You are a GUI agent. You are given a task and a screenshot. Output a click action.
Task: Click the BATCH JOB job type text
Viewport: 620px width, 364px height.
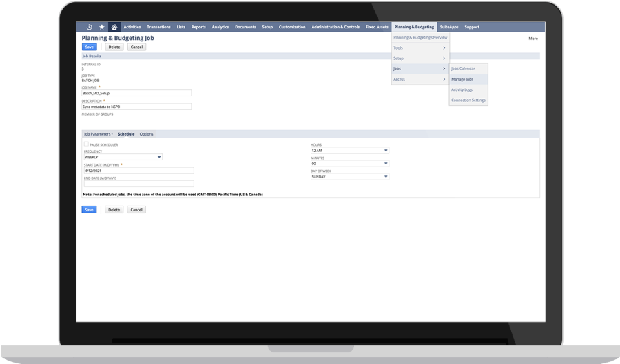[90, 81]
